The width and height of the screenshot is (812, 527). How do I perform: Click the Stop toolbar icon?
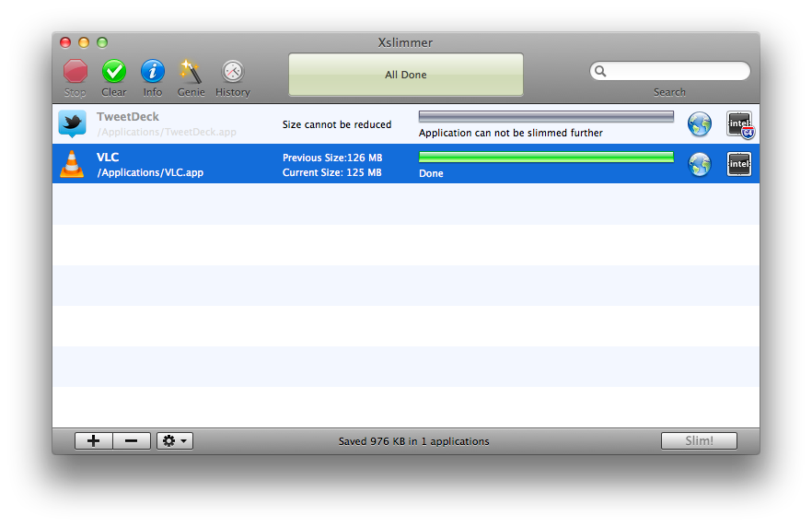pyautogui.click(x=75, y=71)
